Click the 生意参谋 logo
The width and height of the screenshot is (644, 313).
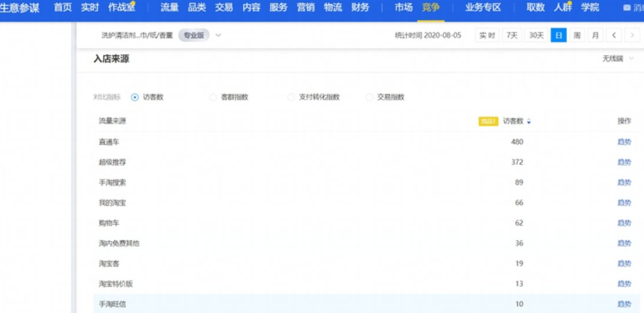(x=20, y=8)
